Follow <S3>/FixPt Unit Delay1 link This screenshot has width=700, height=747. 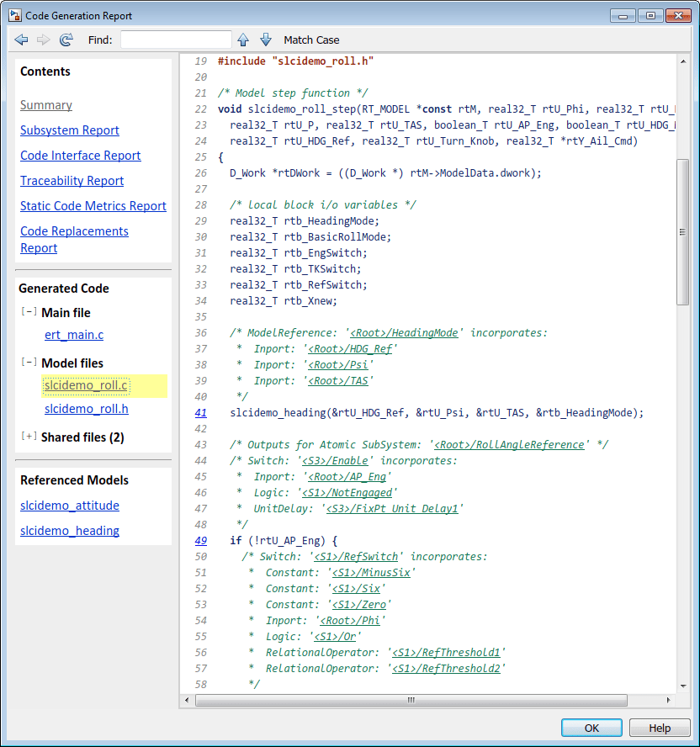pos(392,508)
